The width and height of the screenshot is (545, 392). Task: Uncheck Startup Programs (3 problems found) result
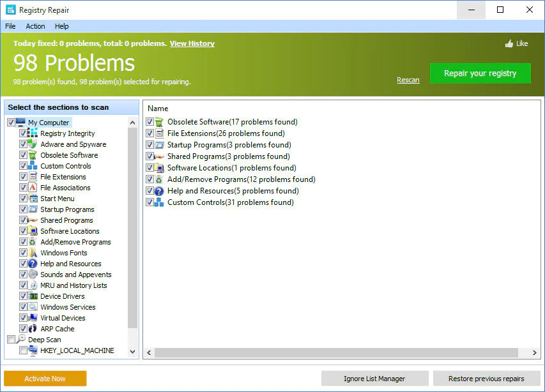pos(150,145)
